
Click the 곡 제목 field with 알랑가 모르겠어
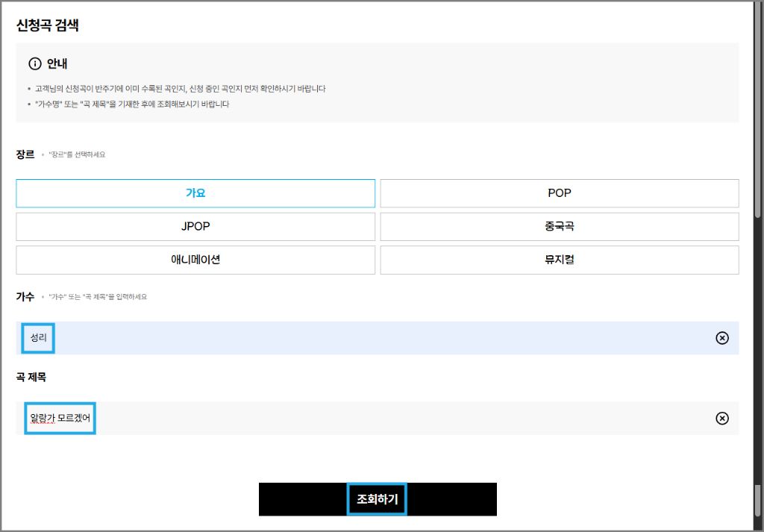click(x=377, y=419)
